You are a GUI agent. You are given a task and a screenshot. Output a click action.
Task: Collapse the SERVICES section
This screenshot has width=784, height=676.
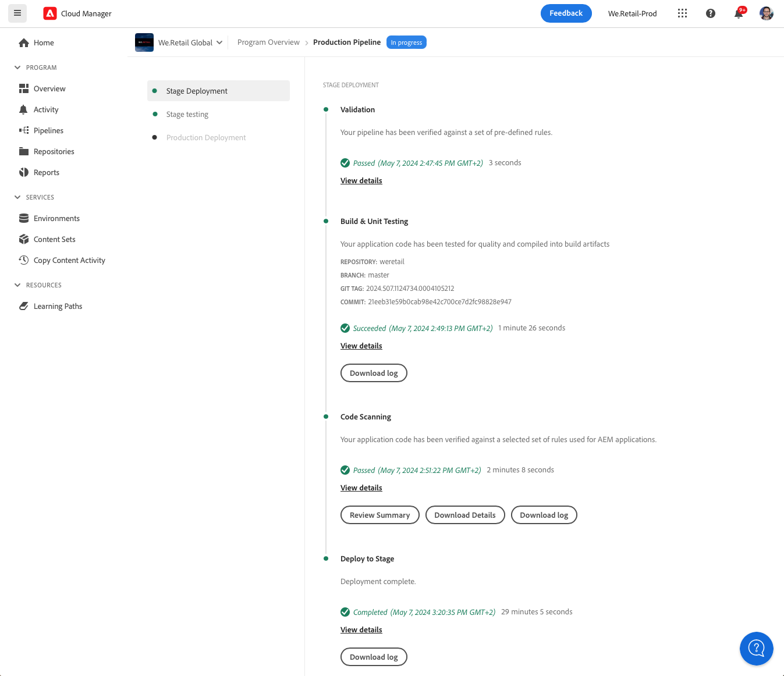click(x=17, y=197)
